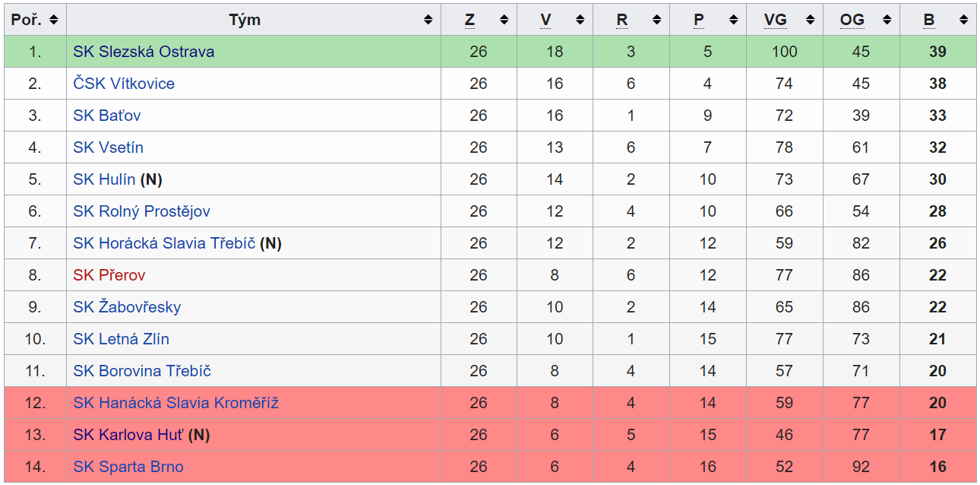Open SK Slezská Ostrava team link
This screenshot has height=485, width=980.
[x=144, y=52]
